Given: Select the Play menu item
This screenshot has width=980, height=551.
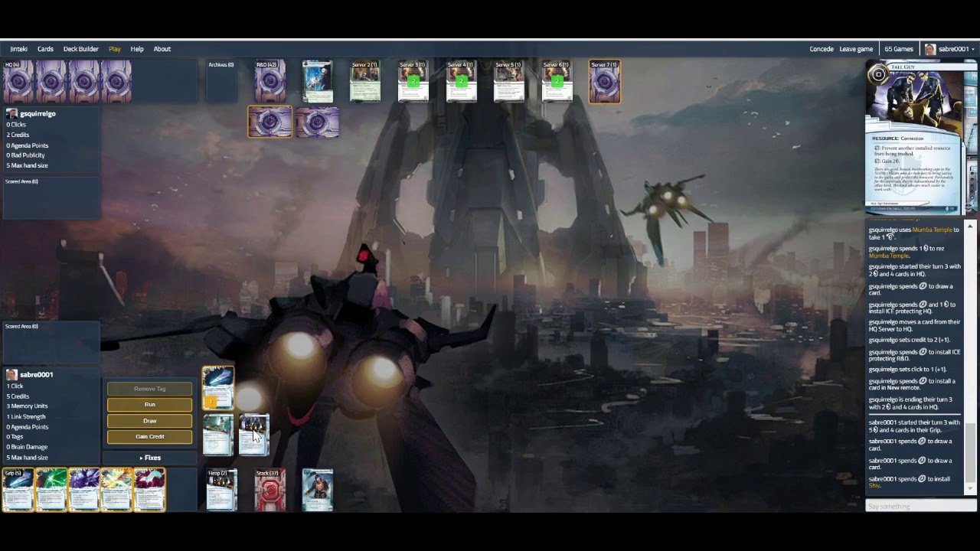Looking at the screenshot, I should coord(114,49).
